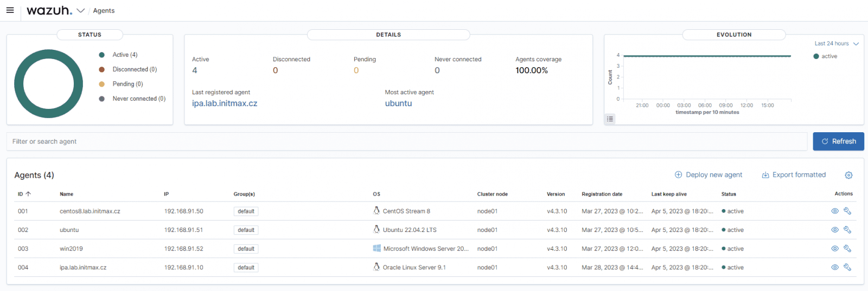
Task: Open configuration wrench for agent win2019
Action: point(847,249)
